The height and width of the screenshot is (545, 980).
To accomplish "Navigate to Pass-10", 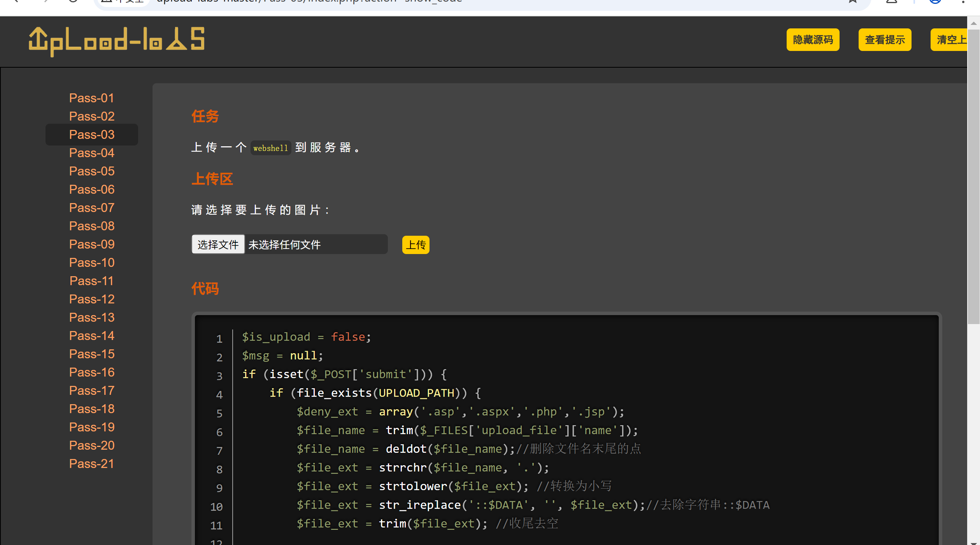I will pyautogui.click(x=92, y=263).
